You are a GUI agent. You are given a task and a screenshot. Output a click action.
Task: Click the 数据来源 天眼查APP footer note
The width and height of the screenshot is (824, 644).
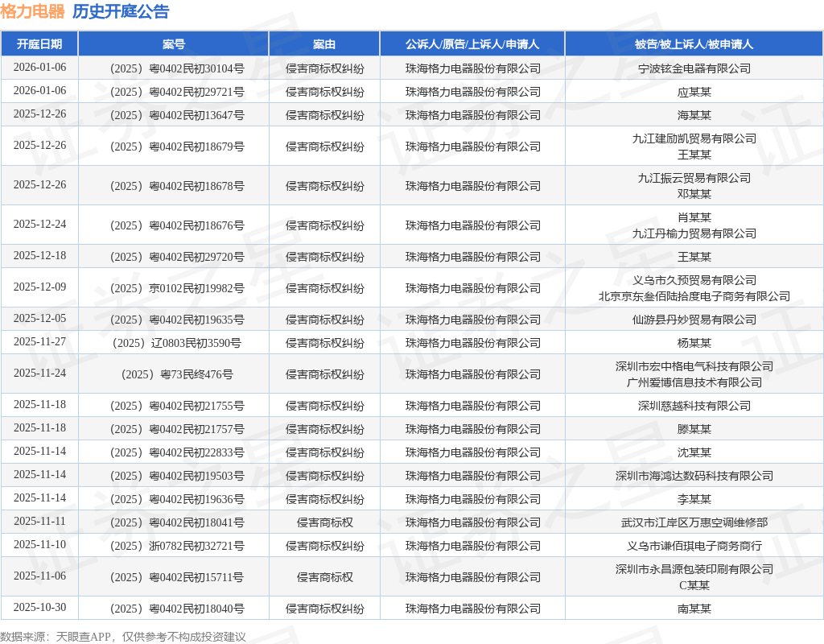pos(123,638)
